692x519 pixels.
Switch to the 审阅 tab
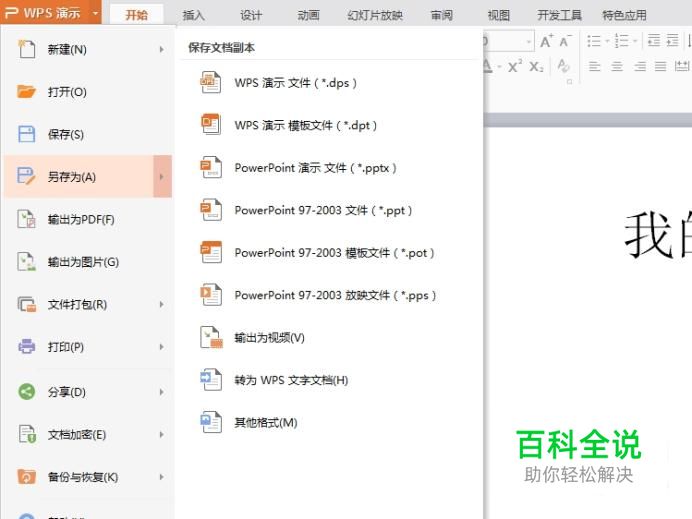click(441, 15)
